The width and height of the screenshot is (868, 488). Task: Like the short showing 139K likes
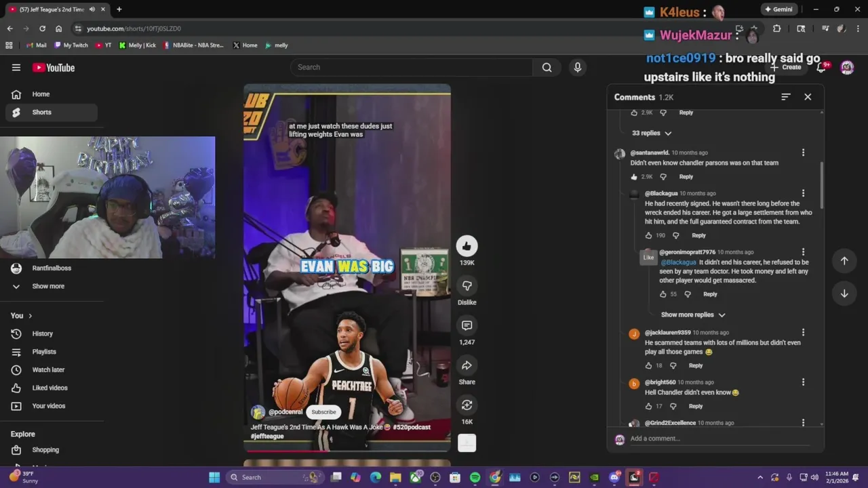(467, 246)
